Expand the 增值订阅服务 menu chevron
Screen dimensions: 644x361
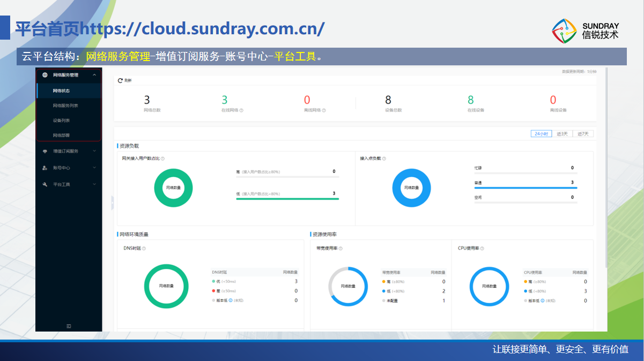click(x=94, y=151)
